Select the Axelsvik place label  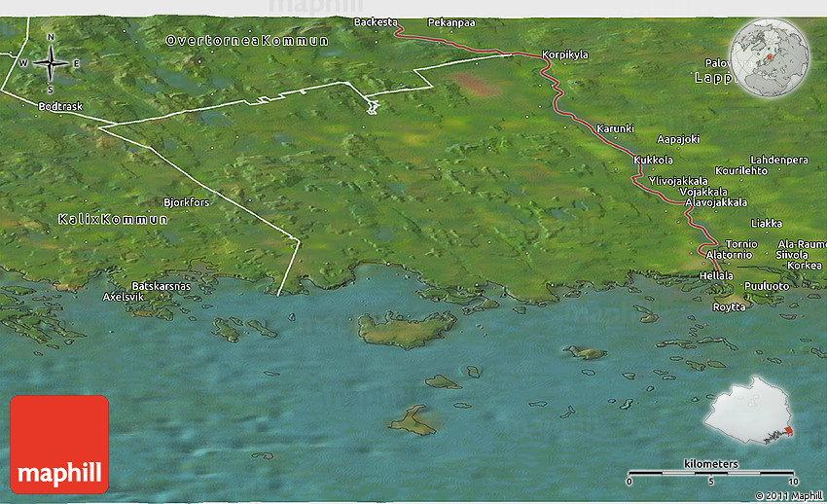pos(126,296)
